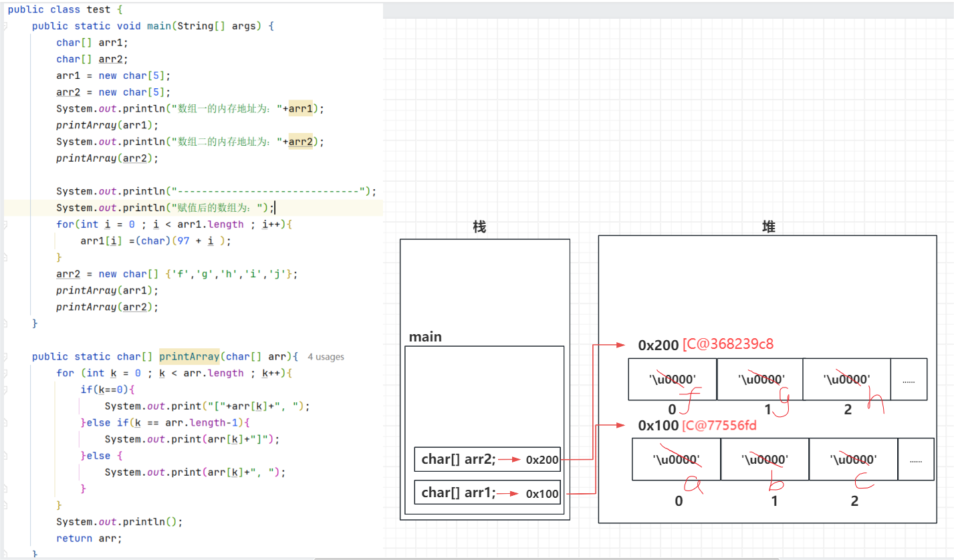Select index 2 cell of the 0x200 array
This screenshot has height=560, width=954.
[x=846, y=379]
